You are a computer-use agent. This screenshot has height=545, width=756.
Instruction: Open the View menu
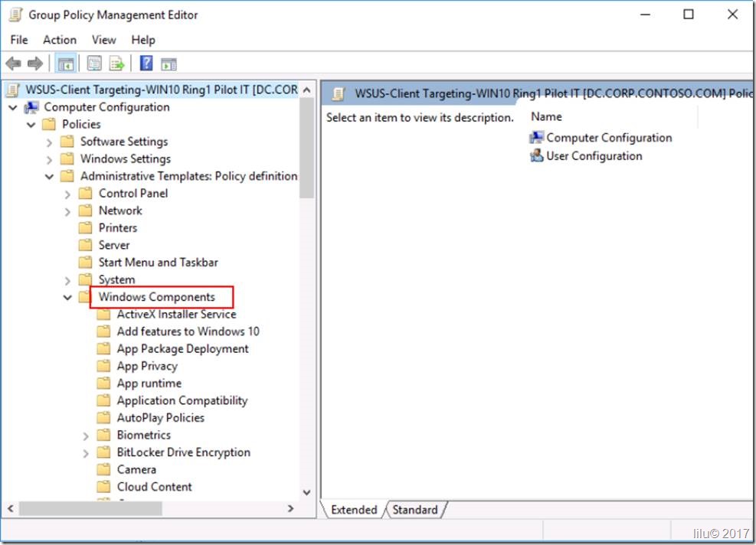point(104,40)
